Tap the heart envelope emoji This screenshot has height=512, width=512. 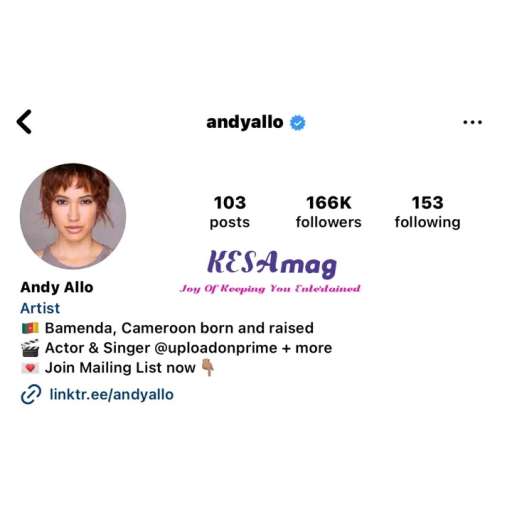[x=30, y=368]
